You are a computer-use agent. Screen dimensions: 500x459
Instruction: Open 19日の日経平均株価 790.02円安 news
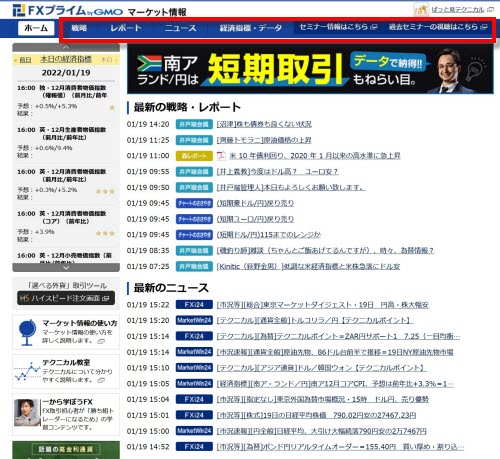point(316,415)
